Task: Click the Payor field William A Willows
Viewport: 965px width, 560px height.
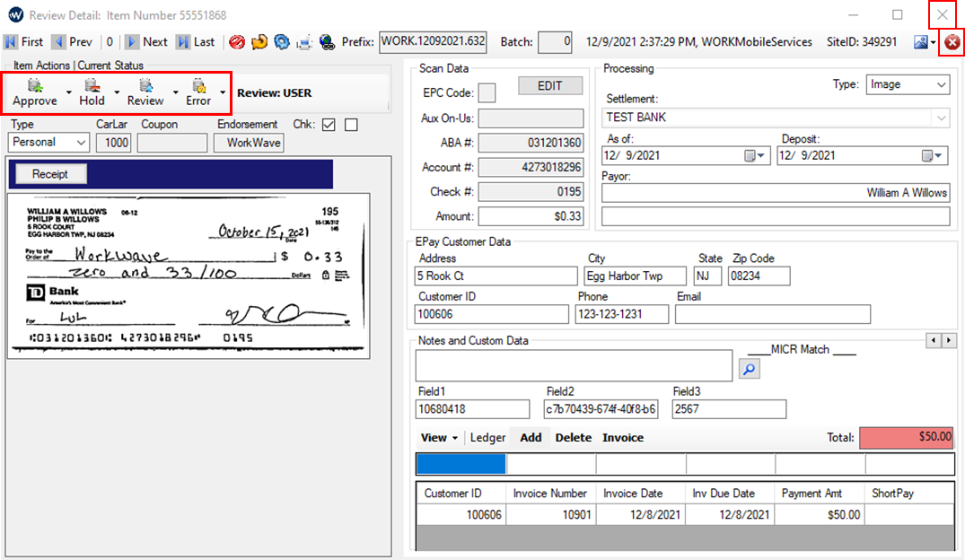Action: pos(775,193)
